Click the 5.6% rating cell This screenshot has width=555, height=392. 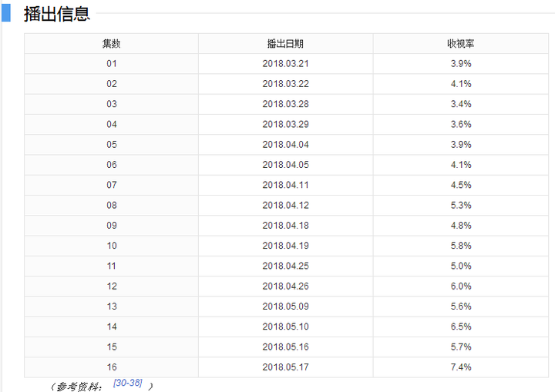click(460, 307)
